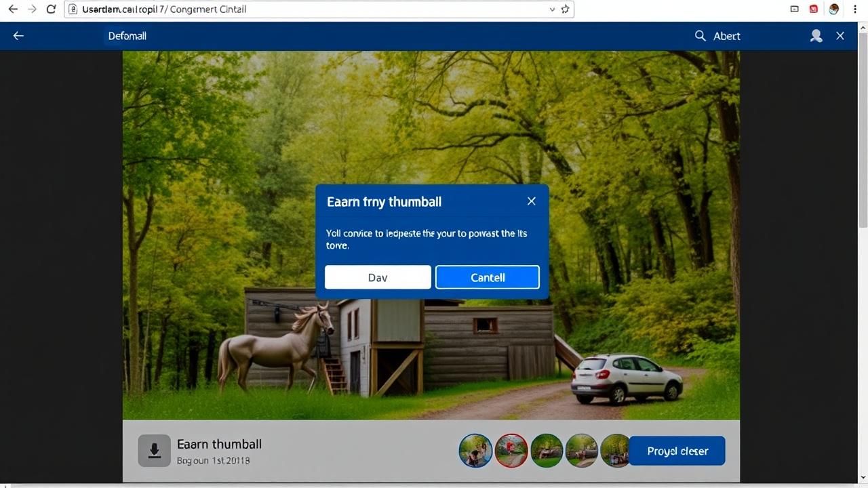Viewport: 868px width, 488px height.
Task: Click in the browser address bar
Action: pyautogui.click(x=305, y=9)
